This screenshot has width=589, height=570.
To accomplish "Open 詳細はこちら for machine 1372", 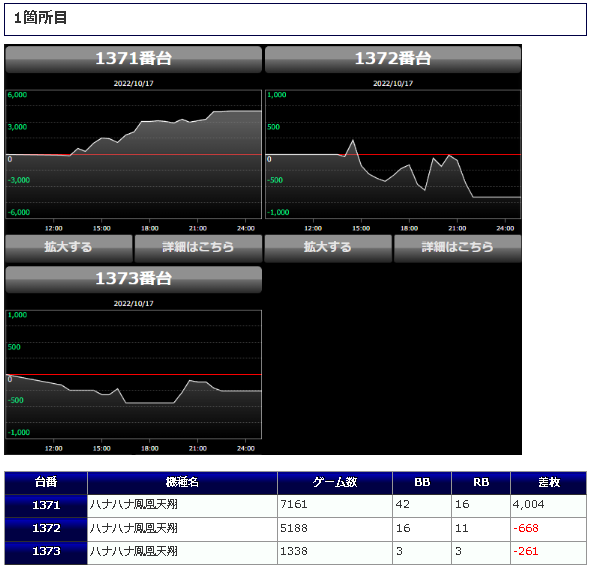I will 458,248.
